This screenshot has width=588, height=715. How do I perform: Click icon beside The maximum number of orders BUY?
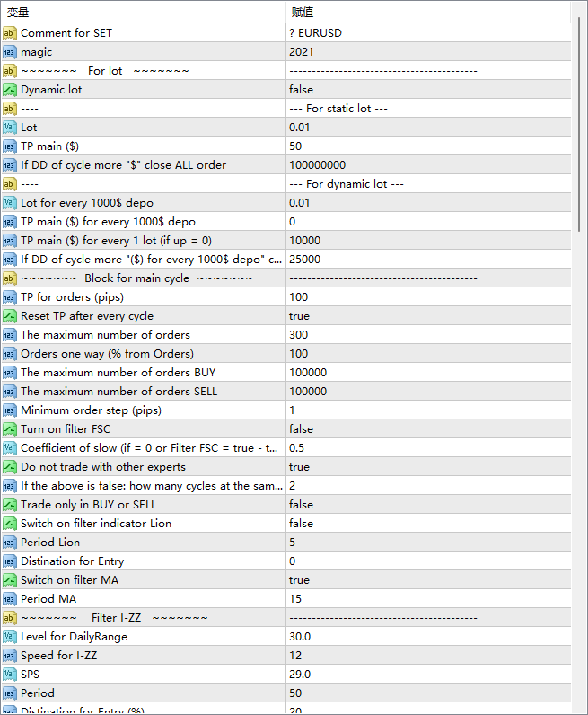coord(10,373)
